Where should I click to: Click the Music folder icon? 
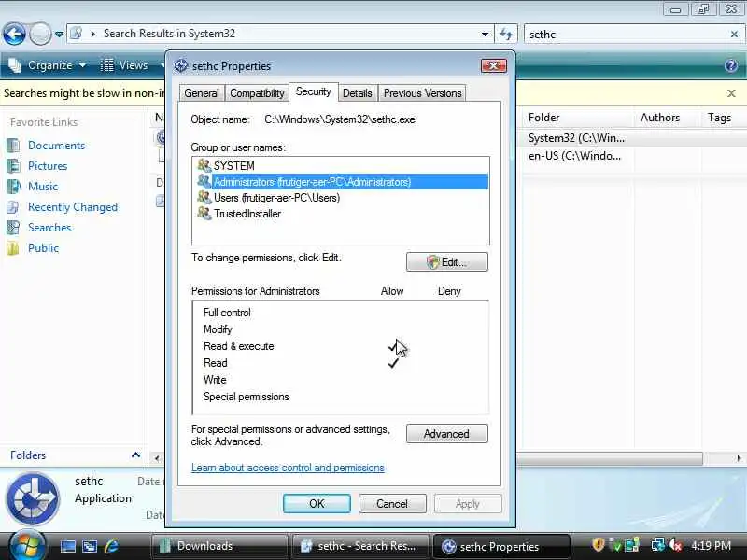click(x=13, y=186)
